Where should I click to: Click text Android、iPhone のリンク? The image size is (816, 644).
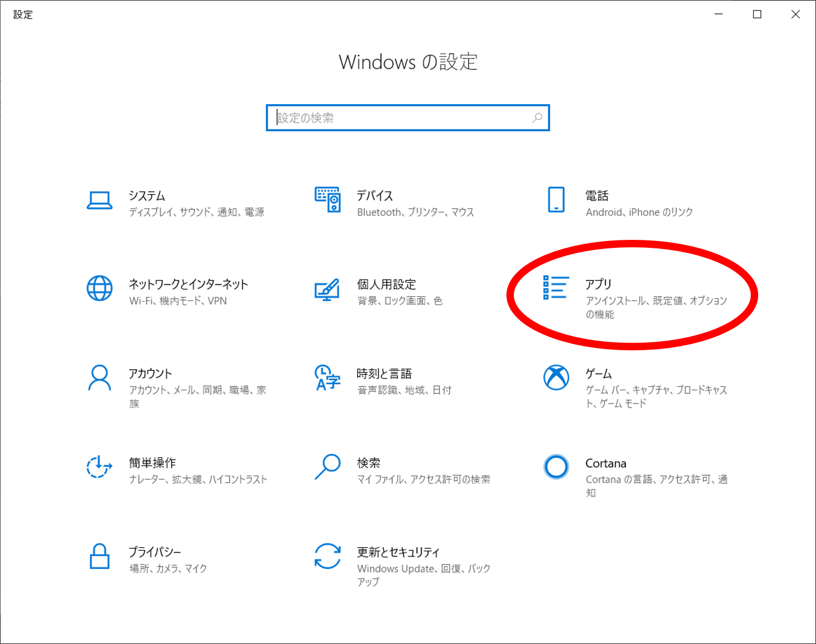[x=640, y=212]
